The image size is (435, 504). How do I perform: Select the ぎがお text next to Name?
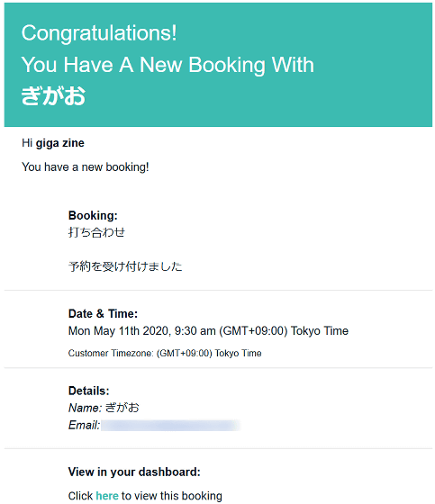point(122,408)
